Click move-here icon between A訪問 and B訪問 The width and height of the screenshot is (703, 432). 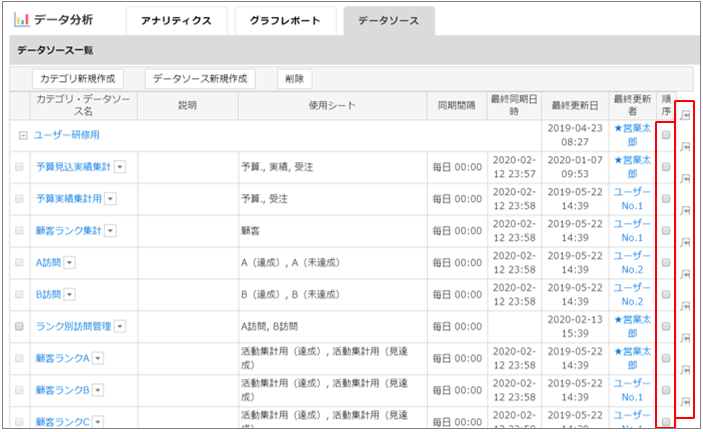pyautogui.click(x=685, y=274)
